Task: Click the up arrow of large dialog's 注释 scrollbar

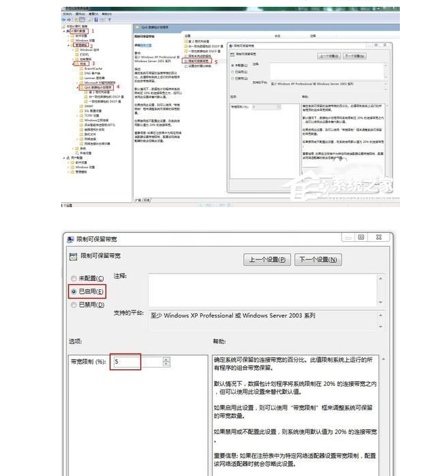Action: tap(380, 278)
